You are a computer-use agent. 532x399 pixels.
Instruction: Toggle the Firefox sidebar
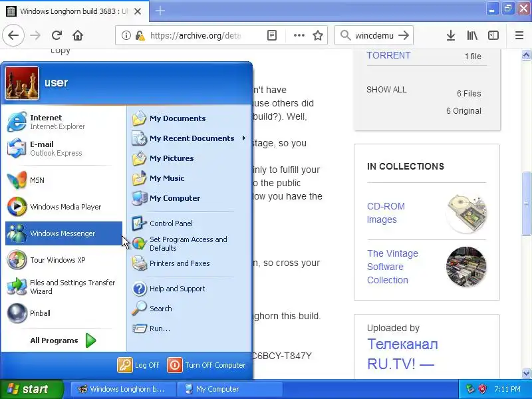493,35
